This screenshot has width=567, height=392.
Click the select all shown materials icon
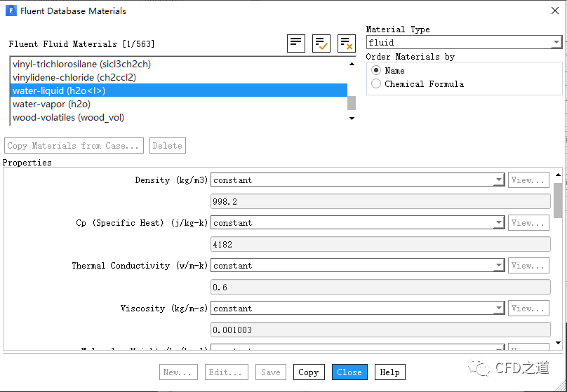[x=321, y=43]
